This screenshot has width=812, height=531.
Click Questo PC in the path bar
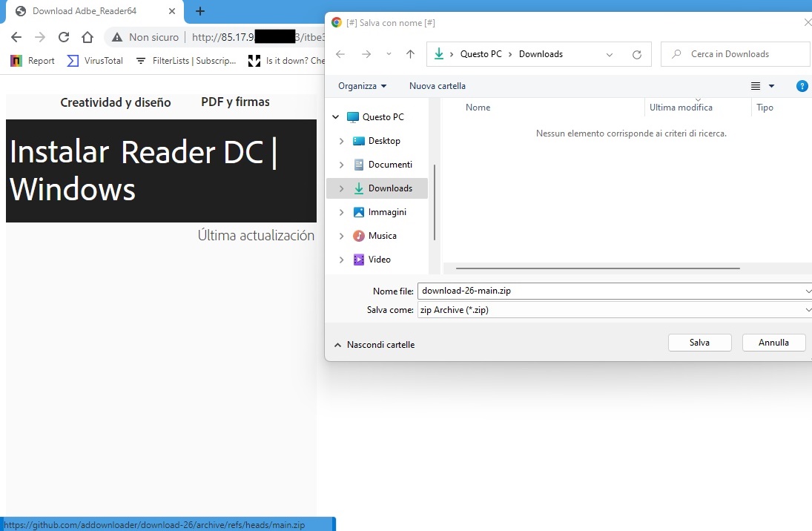click(481, 54)
